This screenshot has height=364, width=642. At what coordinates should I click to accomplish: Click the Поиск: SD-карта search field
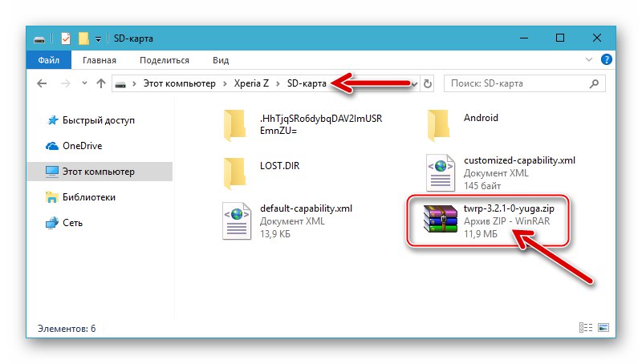[x=525, y=83]
